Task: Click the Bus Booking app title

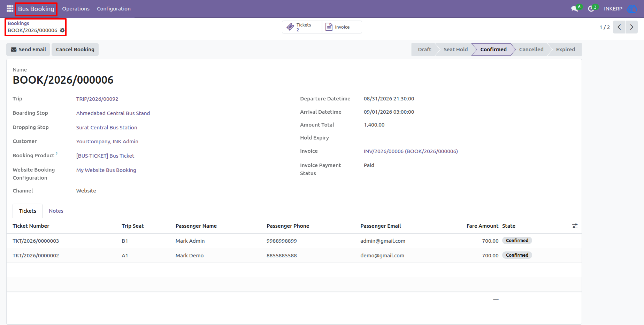Action: pos(36,9)
